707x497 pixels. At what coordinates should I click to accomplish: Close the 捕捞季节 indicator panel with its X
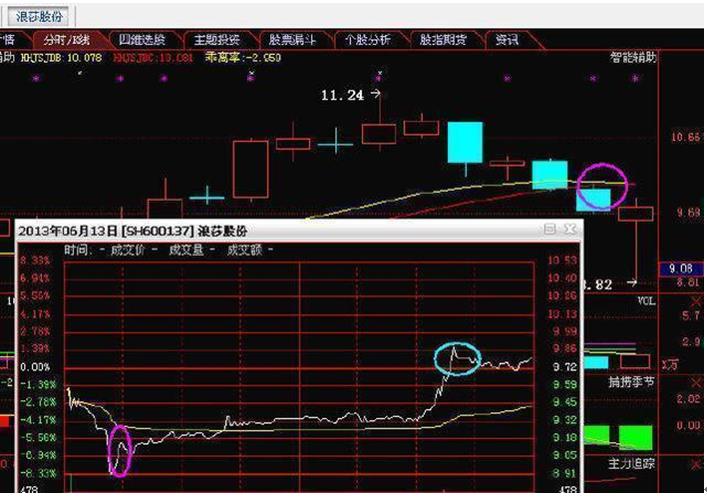(697, 383)
